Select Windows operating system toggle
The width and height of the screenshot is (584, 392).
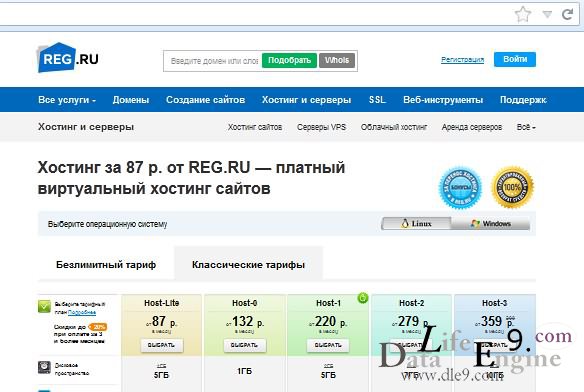point(491,224)
